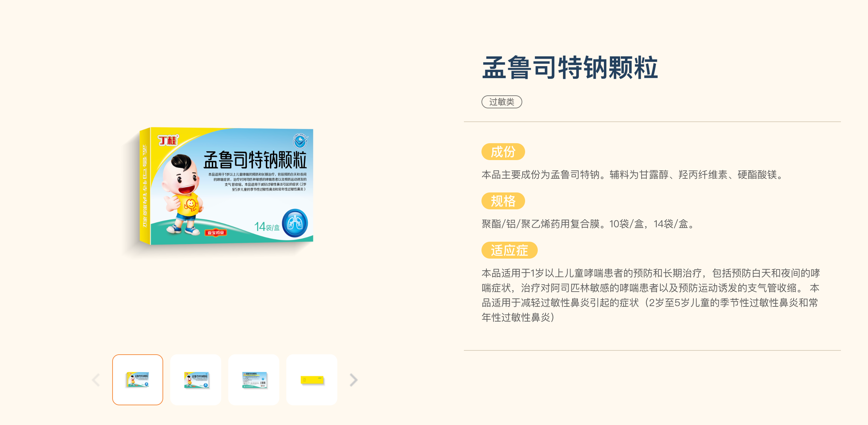The height and width of the screenshot is (425, 868).
Task: Click the 14袋/盒 quantity text on box
Action: tap(267, 227)
